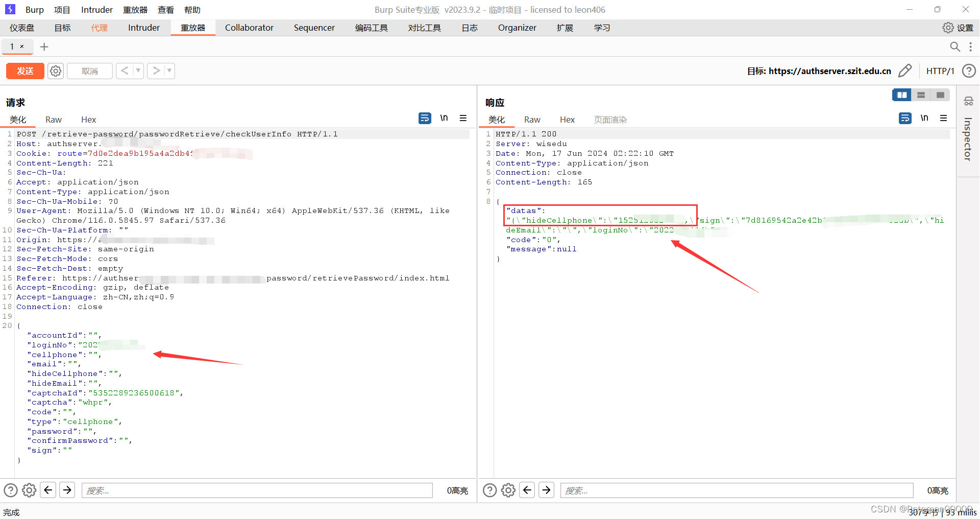
Task: Close Repeater tab 1
Action: tap(22, 46)
